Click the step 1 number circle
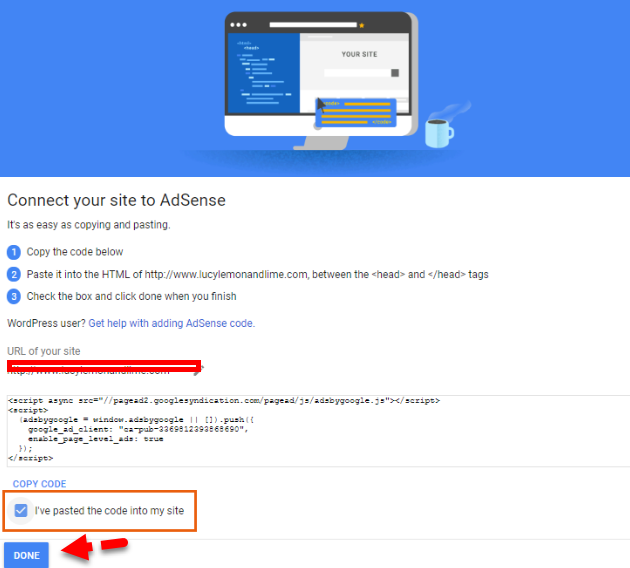Image resolution: width=630 pixels, height=568 pixels. 14,252
